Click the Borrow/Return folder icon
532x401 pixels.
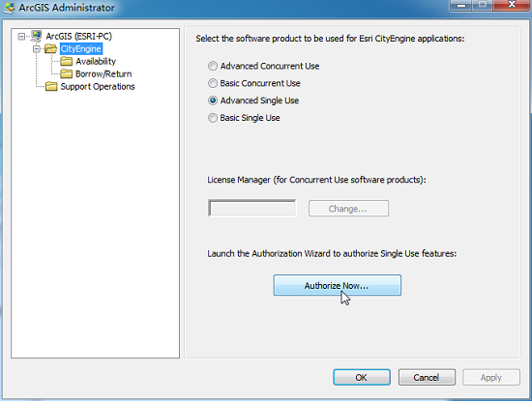pos(66,73)
